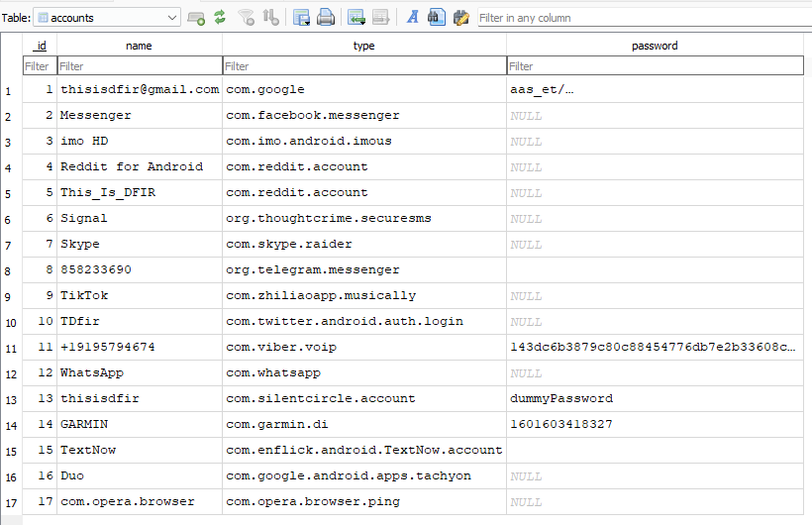
Task: Select the com.silentcircle.account cell
Action: 364,398
